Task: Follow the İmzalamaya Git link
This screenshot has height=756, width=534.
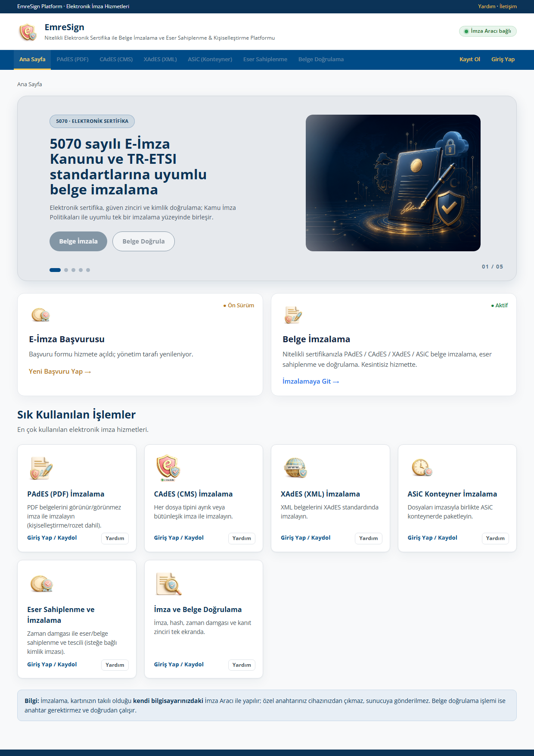Action: click(x=311, y=381)
